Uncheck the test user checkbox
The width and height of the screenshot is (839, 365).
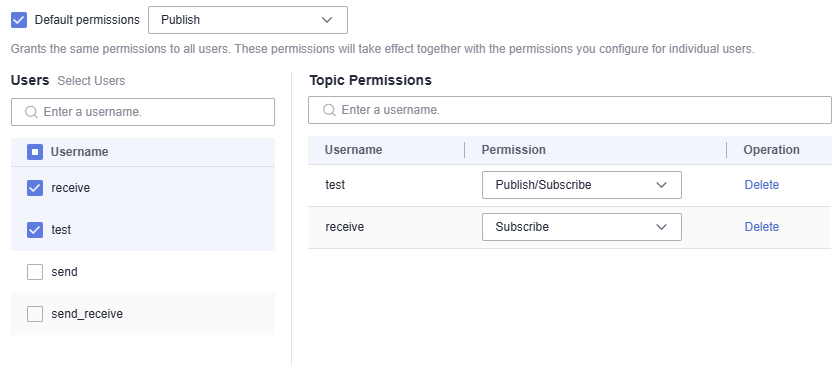35,230
